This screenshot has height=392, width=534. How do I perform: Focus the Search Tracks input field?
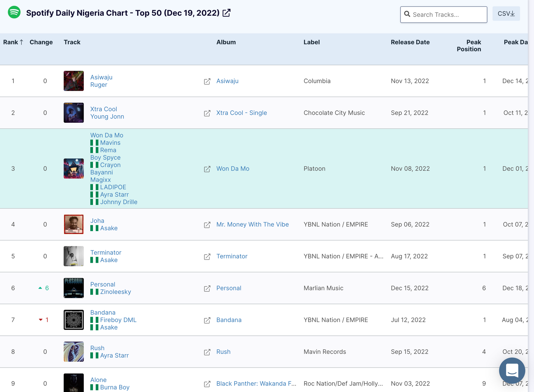tap(444, 14)
